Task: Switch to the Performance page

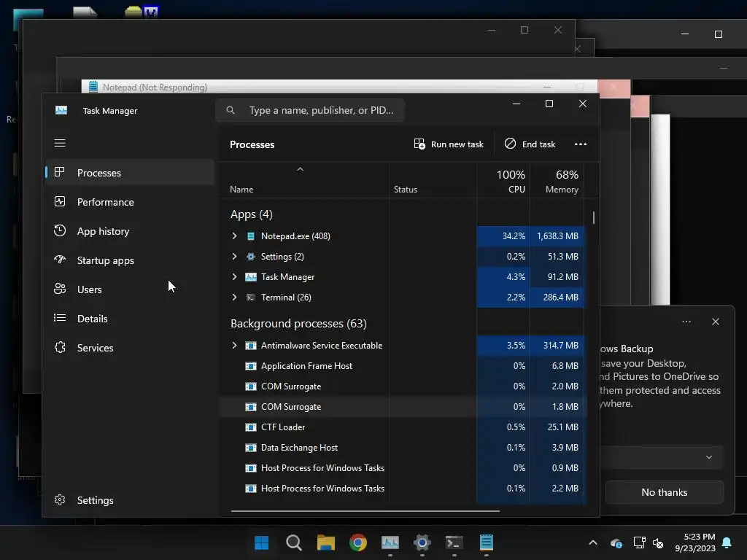Action: pyautogui.click(x=130, y=202)
